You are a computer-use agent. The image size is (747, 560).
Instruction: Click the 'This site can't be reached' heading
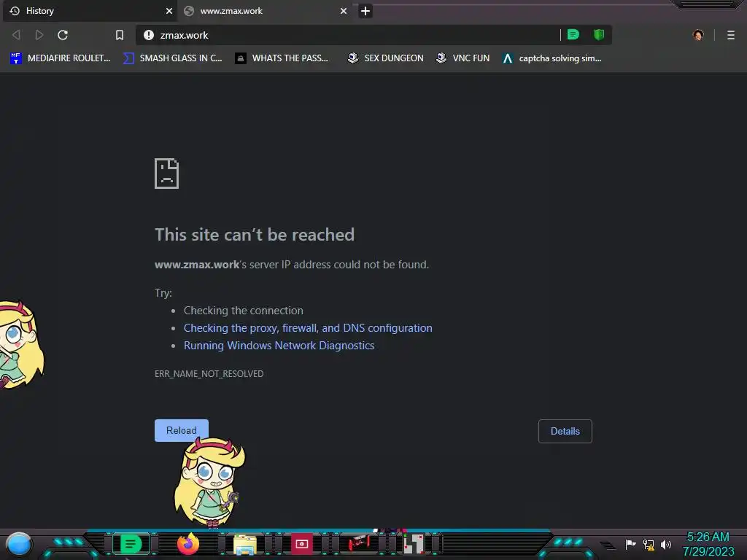click(255, 235)
